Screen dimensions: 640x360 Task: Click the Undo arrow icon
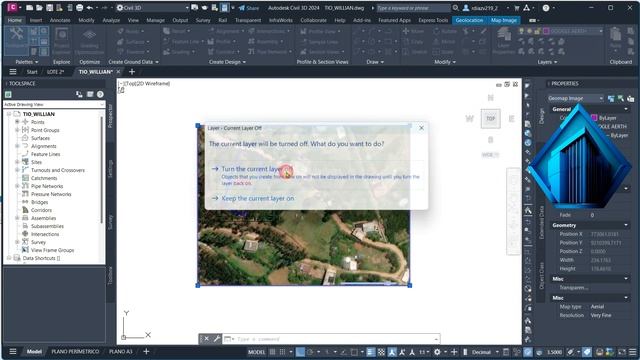pyautogui.click(x=89, y=8)
